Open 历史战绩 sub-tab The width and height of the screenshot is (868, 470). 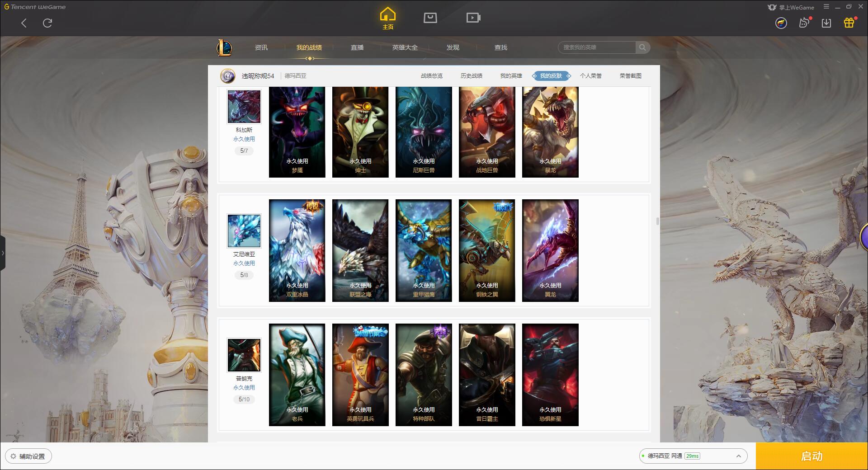coord(472,76)
